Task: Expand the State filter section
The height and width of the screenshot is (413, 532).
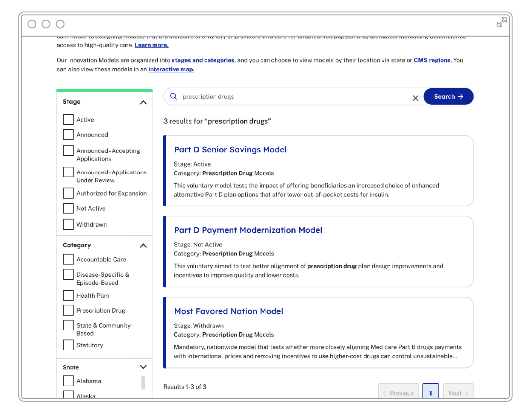Action: pos(144,366)
